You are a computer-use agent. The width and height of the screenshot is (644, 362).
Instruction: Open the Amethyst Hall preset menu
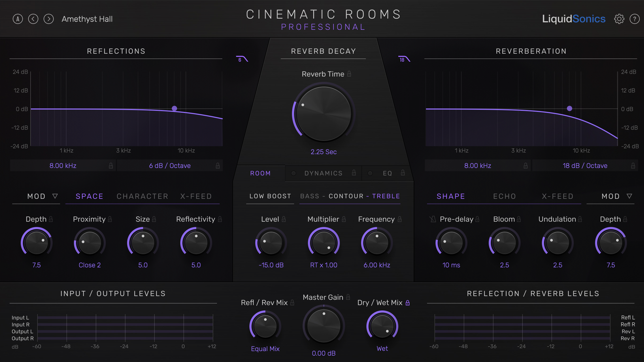tap(87, 19)
